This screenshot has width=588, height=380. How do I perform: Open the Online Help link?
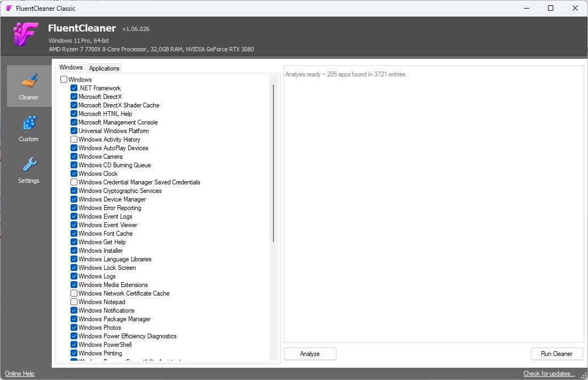click(x=20, y=374)
